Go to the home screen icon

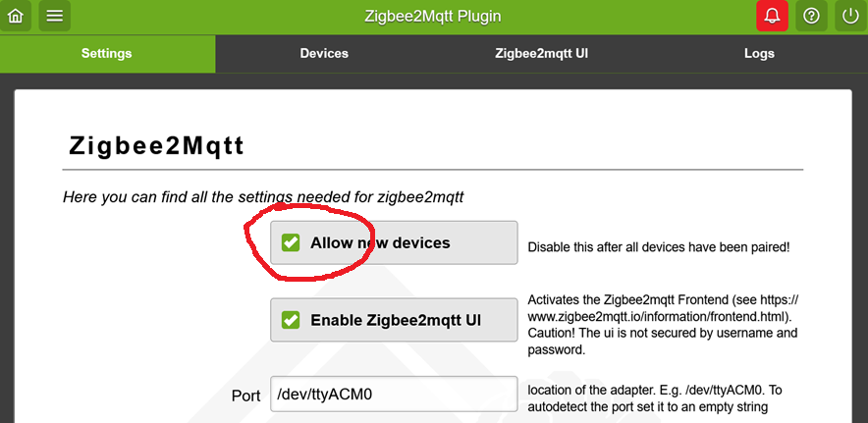15,16
